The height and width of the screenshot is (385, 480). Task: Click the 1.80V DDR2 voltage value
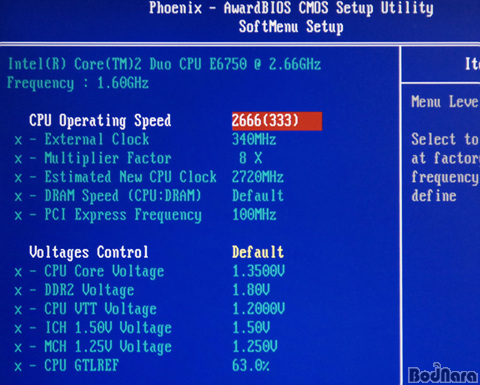[x=251, y=290]
